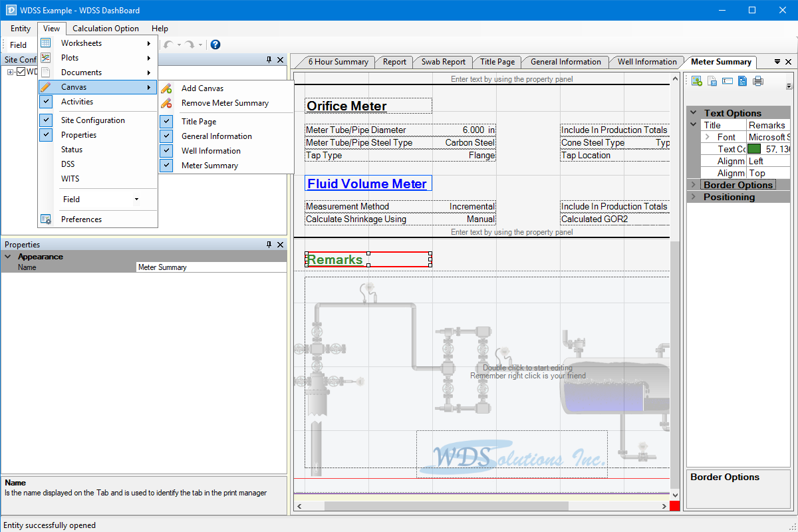The image size is (798, 532).
Task: Open the Calculation Option menu
Action: [106, 29]
